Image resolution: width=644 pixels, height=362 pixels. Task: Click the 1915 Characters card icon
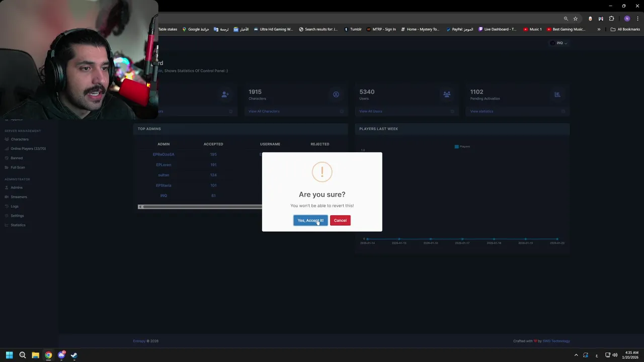tap(336, 94)
